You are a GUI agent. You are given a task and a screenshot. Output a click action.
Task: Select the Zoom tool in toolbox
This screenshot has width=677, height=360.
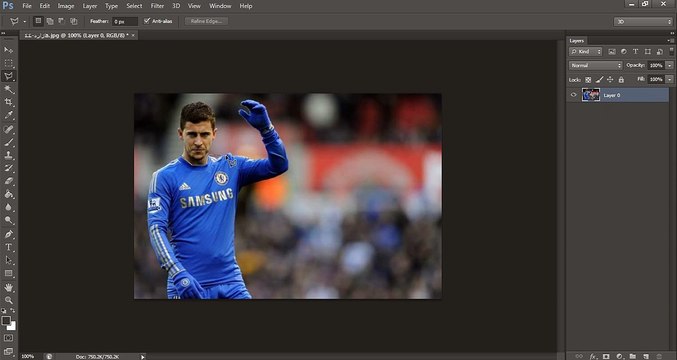pos(8,300)
